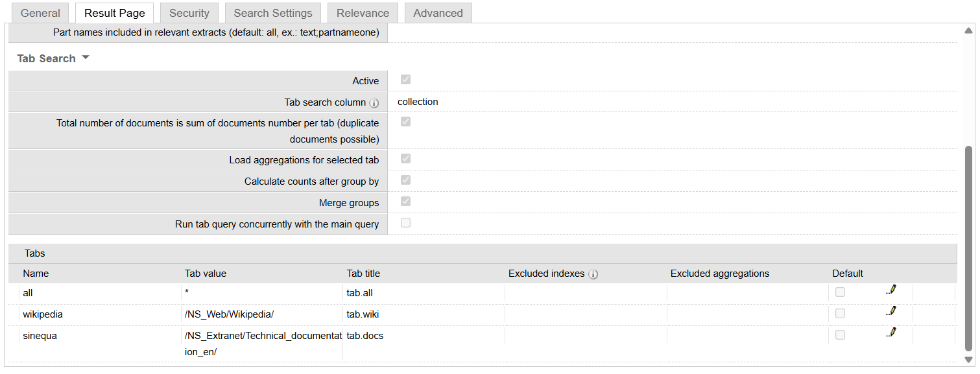Click the 'Tab title' column header
The image size is (980, 374).
[363, 274]
